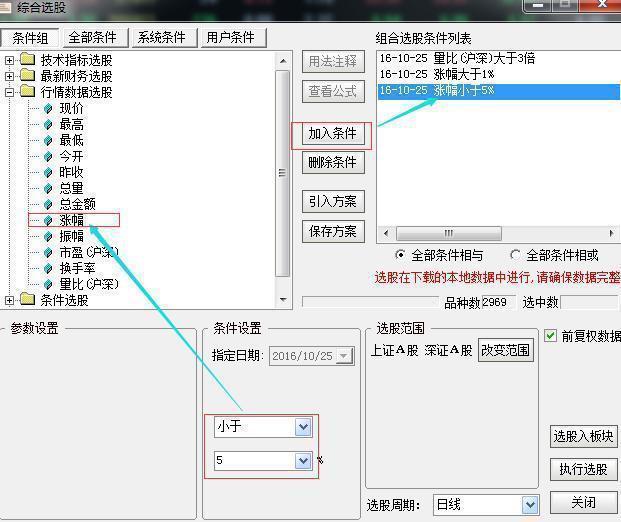Toggle the 前复权数据 checkbox
Screen dimensions: 621x522
551,336
